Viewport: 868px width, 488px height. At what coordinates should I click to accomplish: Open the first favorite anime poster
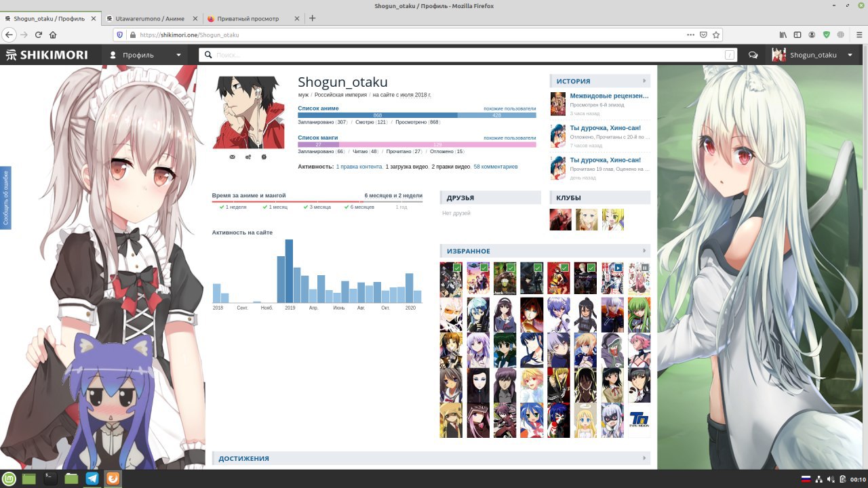click(x=451, y=280)
